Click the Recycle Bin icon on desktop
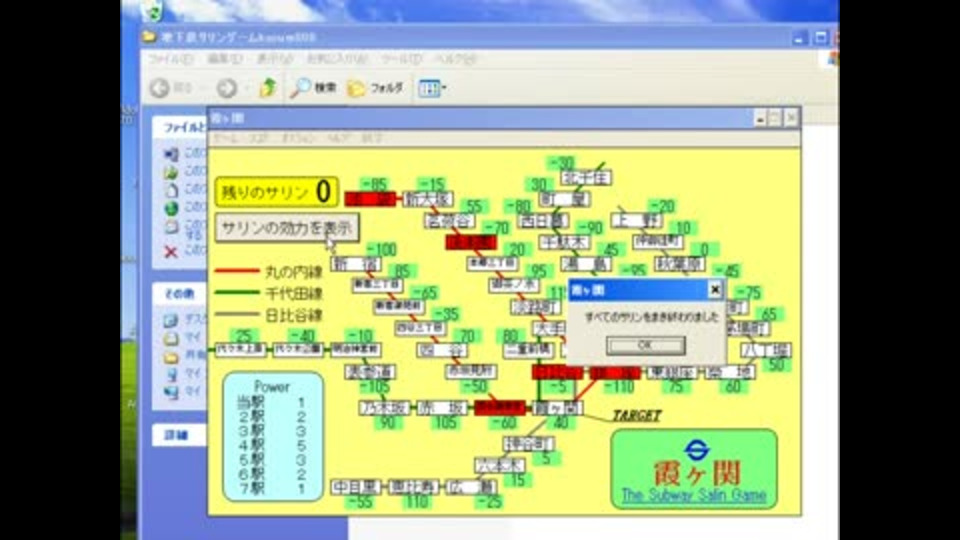The width and height of the screenshot is (960, 540). click(x=151, y=10)
